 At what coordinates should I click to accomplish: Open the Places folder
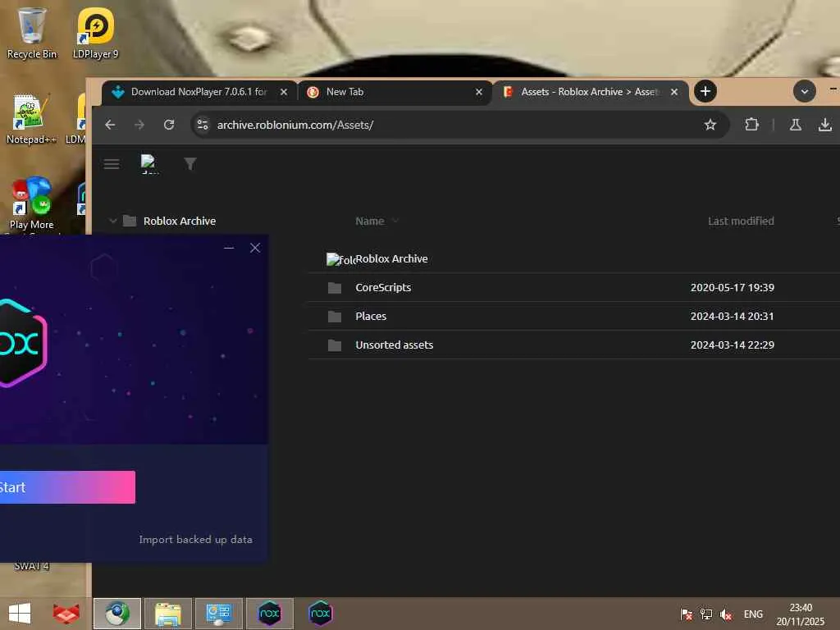point(371,316)
